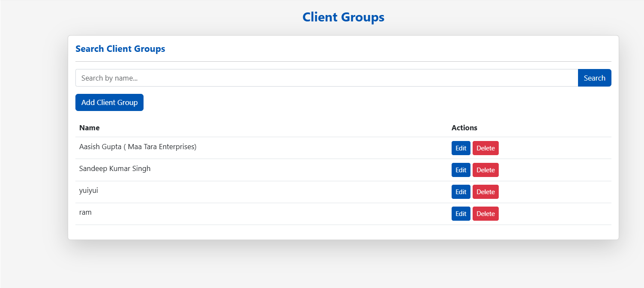Click the Add Client Group button
The width and height of the screenshot is (644, 288).
(109, 102)
